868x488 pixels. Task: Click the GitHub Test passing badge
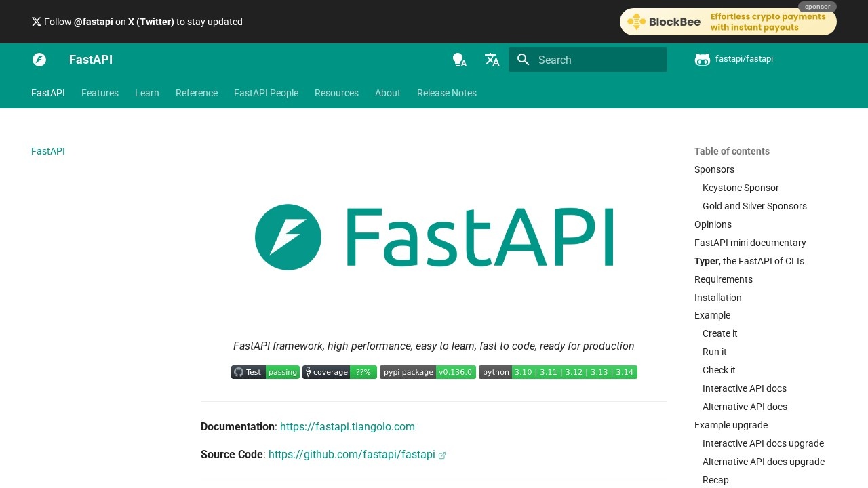click(x=265, y=372)
